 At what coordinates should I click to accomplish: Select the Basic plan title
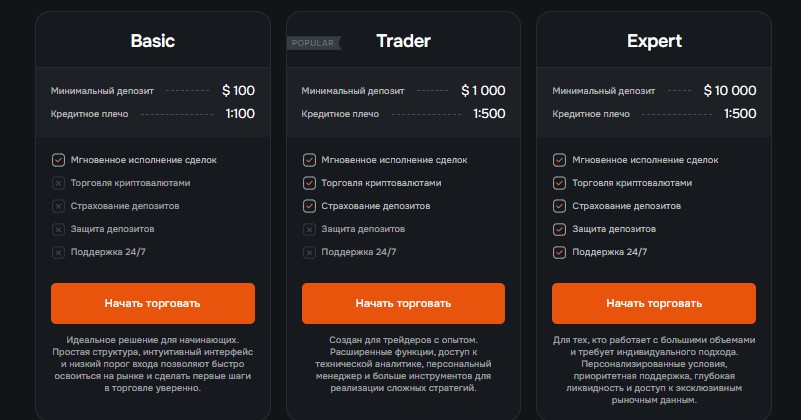tap(153, 41)
